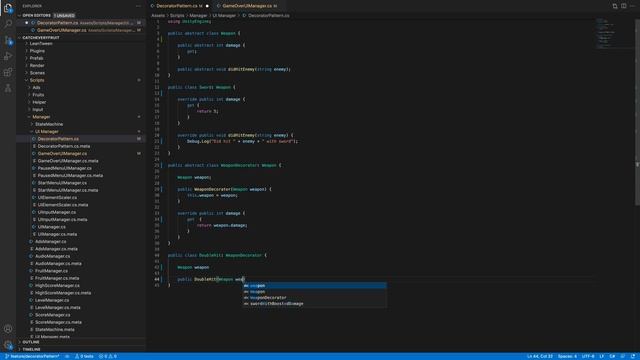Open the editor more actions ellipsis
The height and width of the screenshot is (360, 640).
[632, 6]
